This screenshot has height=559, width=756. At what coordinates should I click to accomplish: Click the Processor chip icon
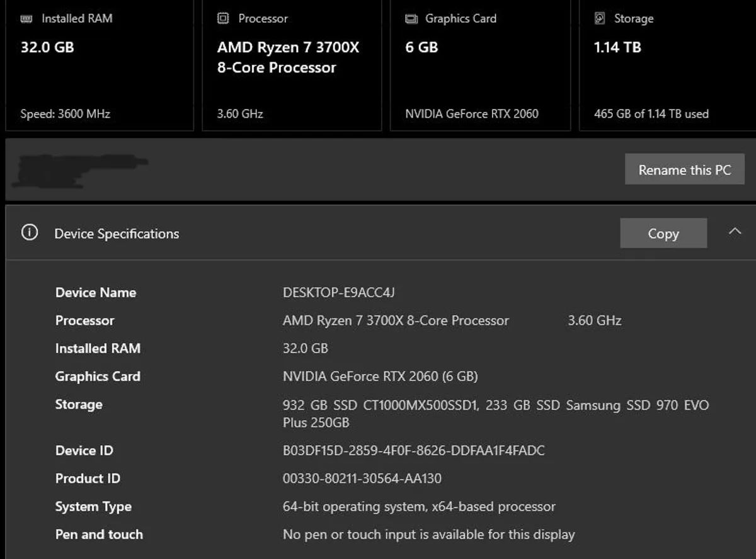pyautogui.click(x=223, y=18)
